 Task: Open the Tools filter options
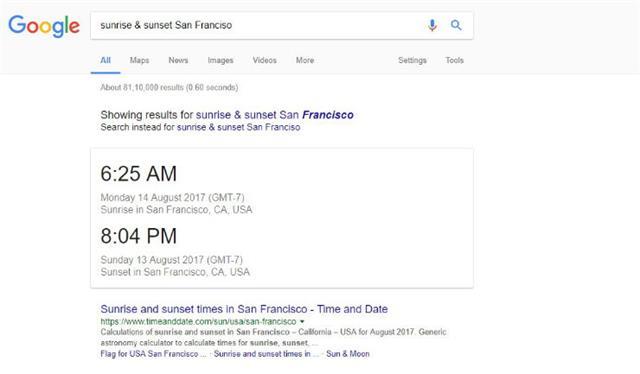[454, 60]
